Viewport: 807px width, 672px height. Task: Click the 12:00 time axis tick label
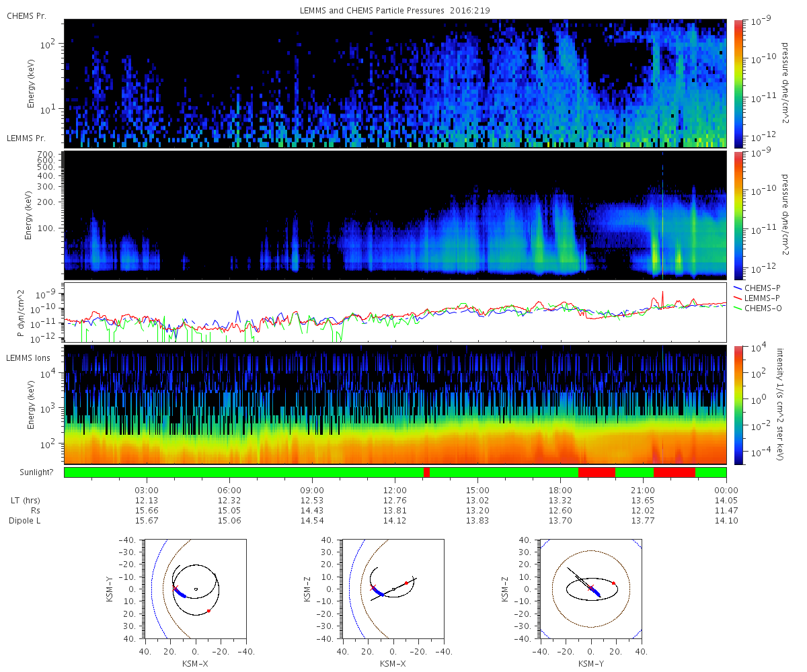395,490
